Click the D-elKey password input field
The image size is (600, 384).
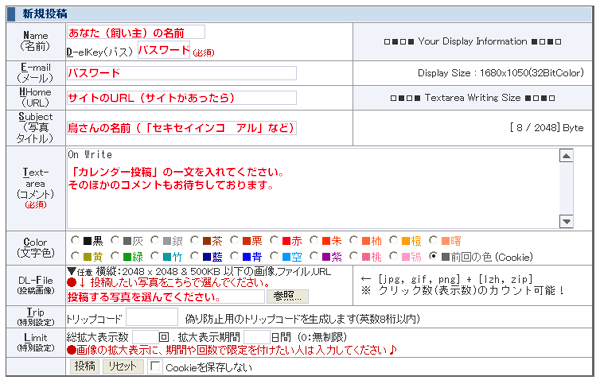tap(164, 50)
